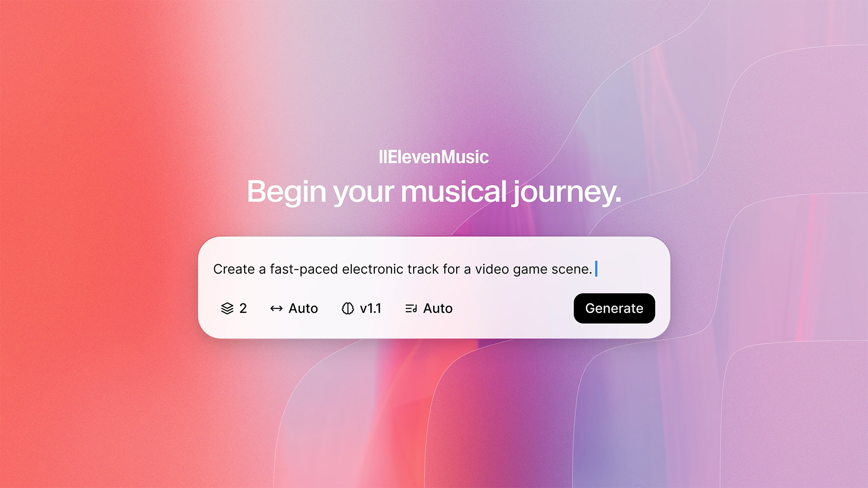
Task: Choose the v1.1 model version selector
Action: 371,308
